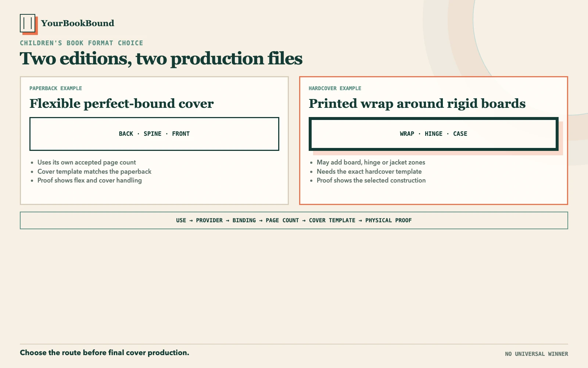
Task: Click 'Uses its own accepted page count'
Action: coord(87,162)
